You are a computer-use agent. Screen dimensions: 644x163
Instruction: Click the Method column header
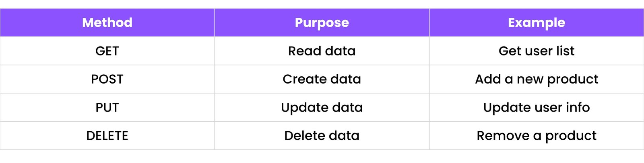click(x=107, y=22)
